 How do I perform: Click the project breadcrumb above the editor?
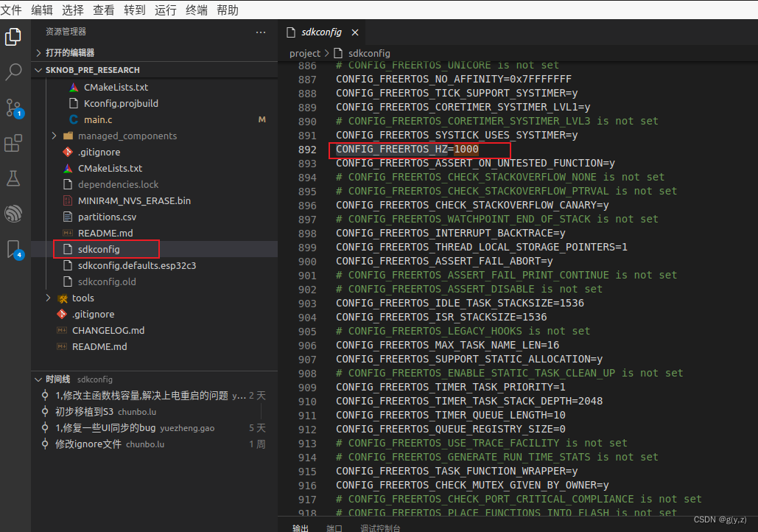(x=304, y=52)
